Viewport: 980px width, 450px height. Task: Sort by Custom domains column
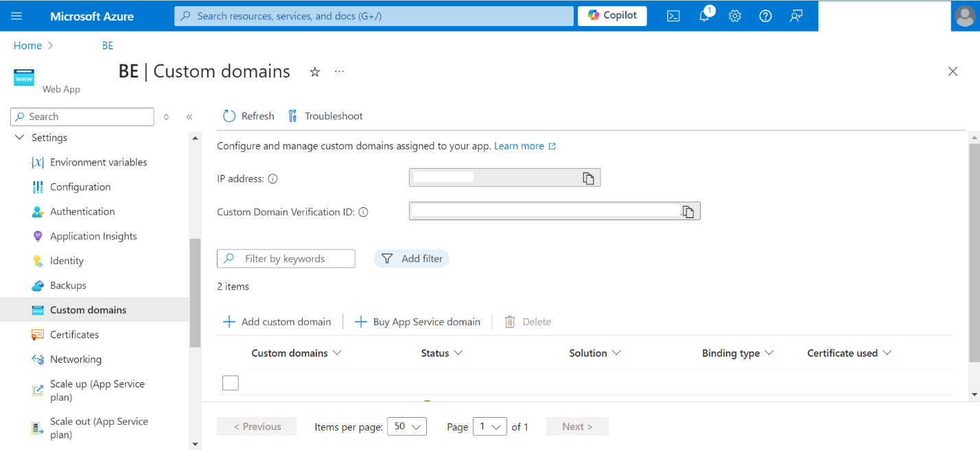(296, 353)
